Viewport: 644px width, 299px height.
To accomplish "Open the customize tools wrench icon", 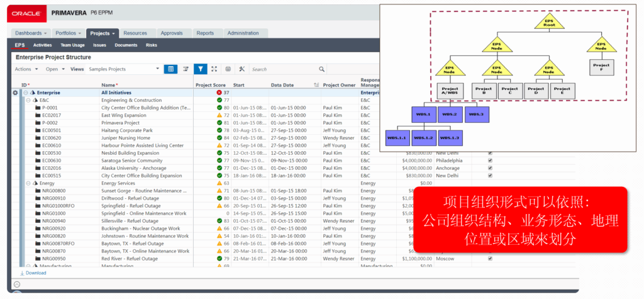I will coord(241,69).
